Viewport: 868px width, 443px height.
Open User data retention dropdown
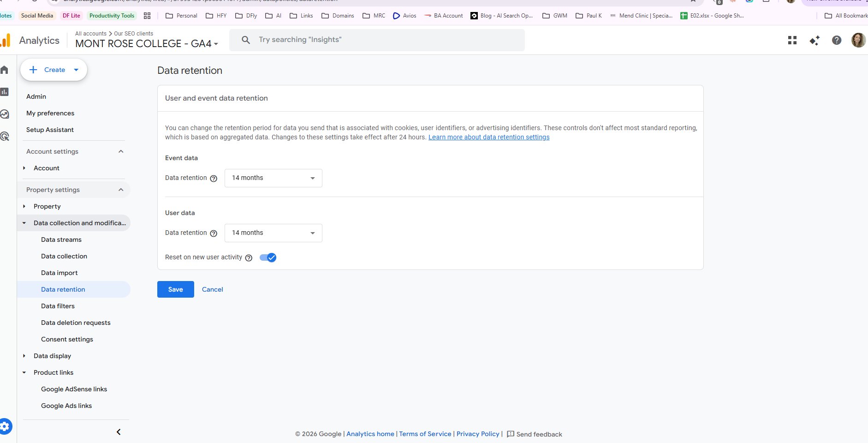point(273,233)
